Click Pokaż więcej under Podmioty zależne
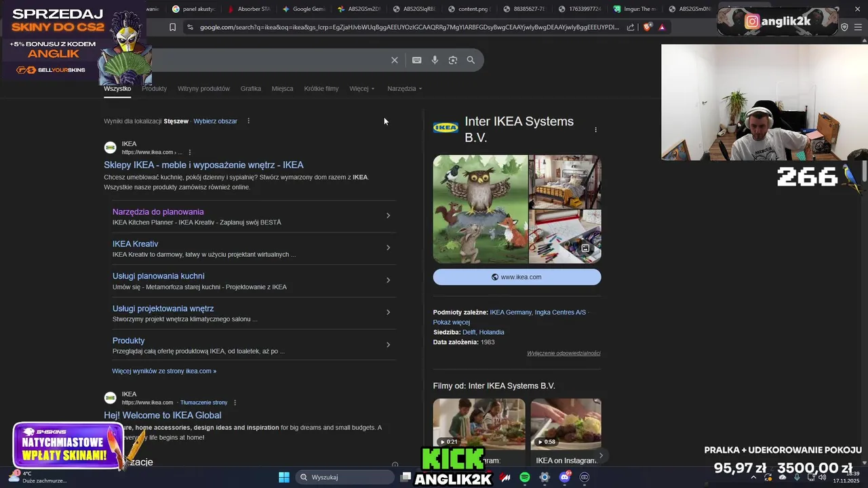The image size is (868, 488). tap(451, 323)
